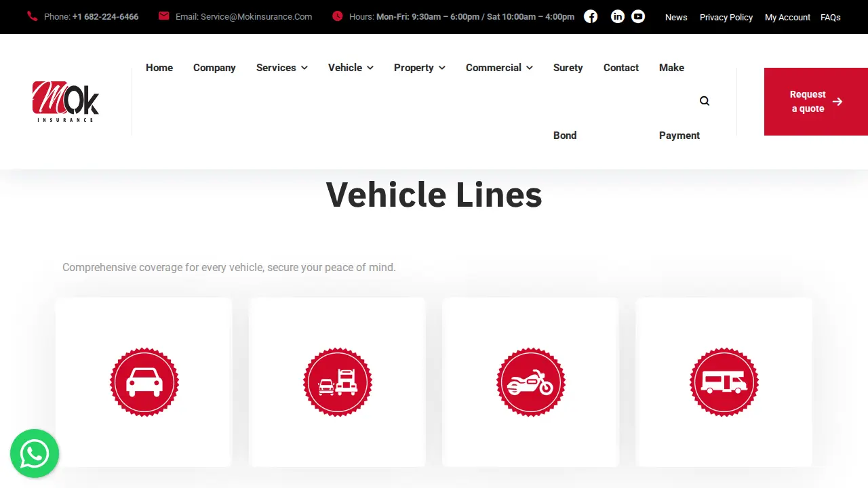
Task: Click the Service@Mokinsurance.Com email address
Action: click(256, 16)
